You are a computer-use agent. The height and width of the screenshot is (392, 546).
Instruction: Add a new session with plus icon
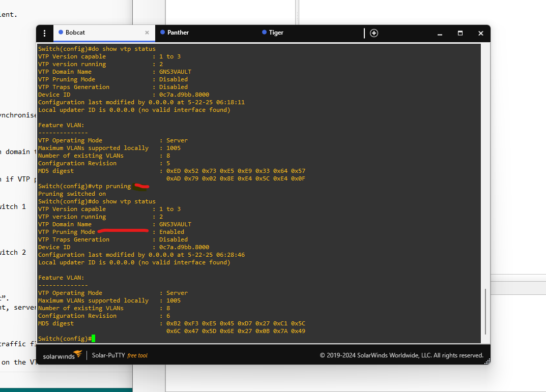374,33
